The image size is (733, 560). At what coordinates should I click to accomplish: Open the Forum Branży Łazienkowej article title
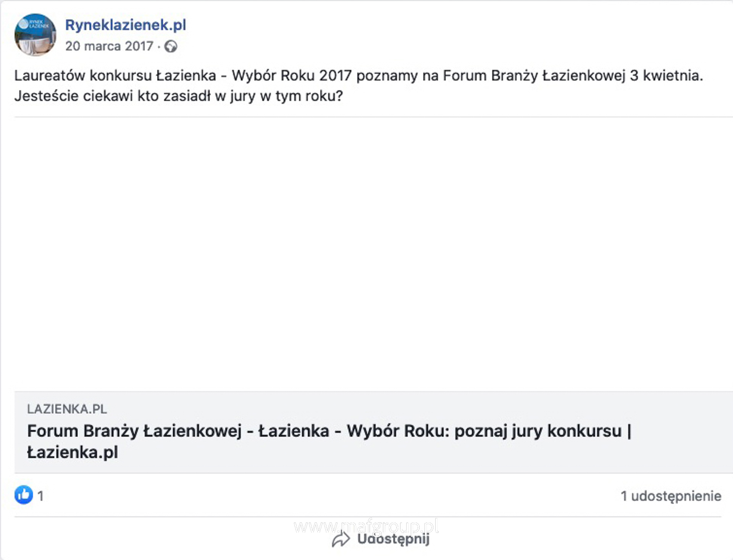pos(329,442)
